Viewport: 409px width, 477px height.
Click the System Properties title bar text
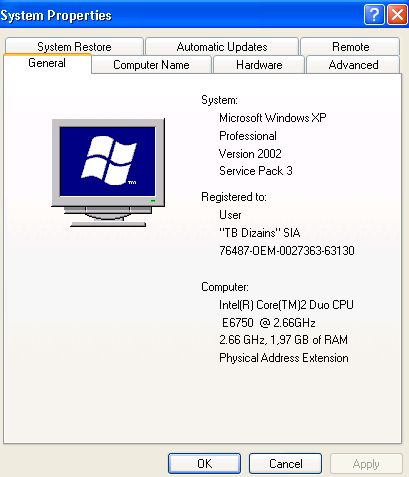56,16
